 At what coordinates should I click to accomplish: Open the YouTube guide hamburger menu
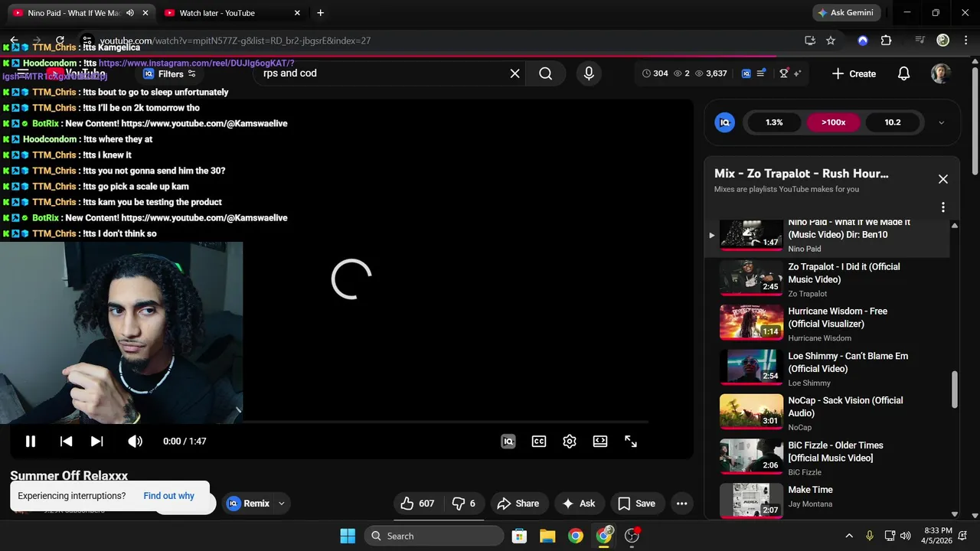(23, 73)
